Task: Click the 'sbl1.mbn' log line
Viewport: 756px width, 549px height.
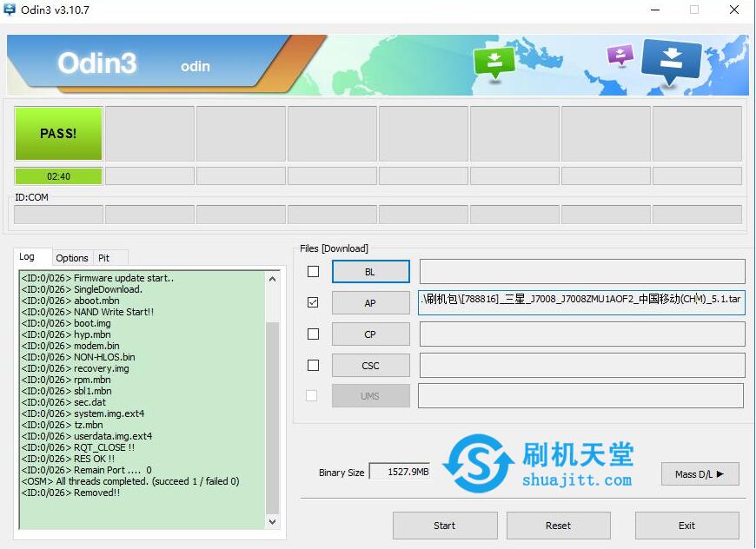Action: click(x=67, y=391)
